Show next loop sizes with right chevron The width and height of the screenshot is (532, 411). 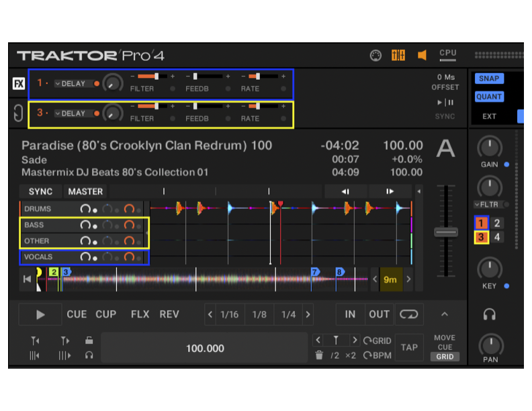pyautogui.click(x=308, y=314)
